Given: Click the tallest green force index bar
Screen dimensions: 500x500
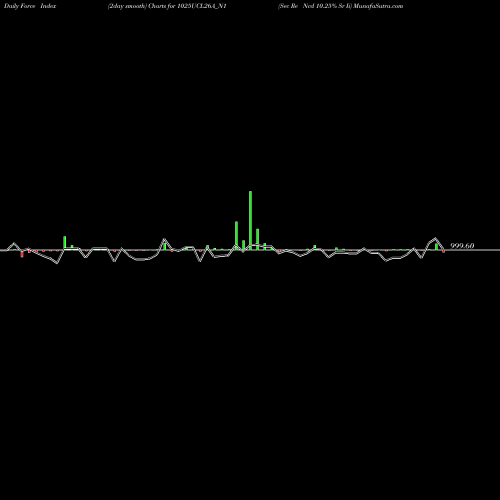Looking at the screenshot, I should click(x=250, y=220).
